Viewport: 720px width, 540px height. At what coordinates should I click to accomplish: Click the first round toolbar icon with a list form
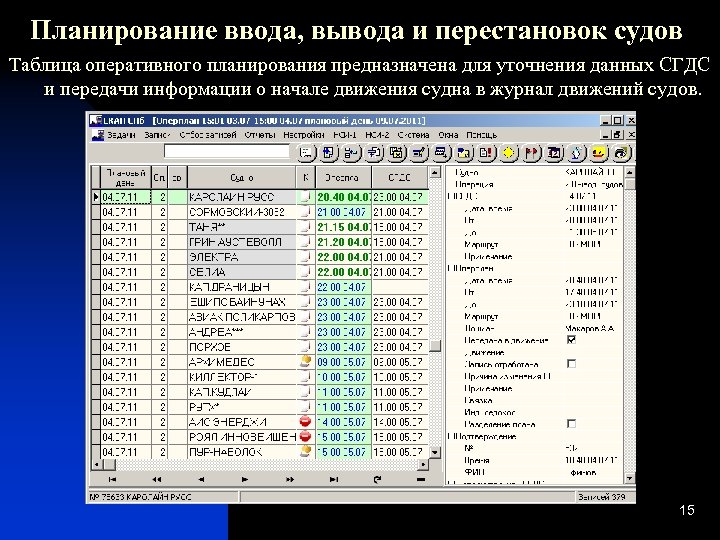[x=306, y=153]
